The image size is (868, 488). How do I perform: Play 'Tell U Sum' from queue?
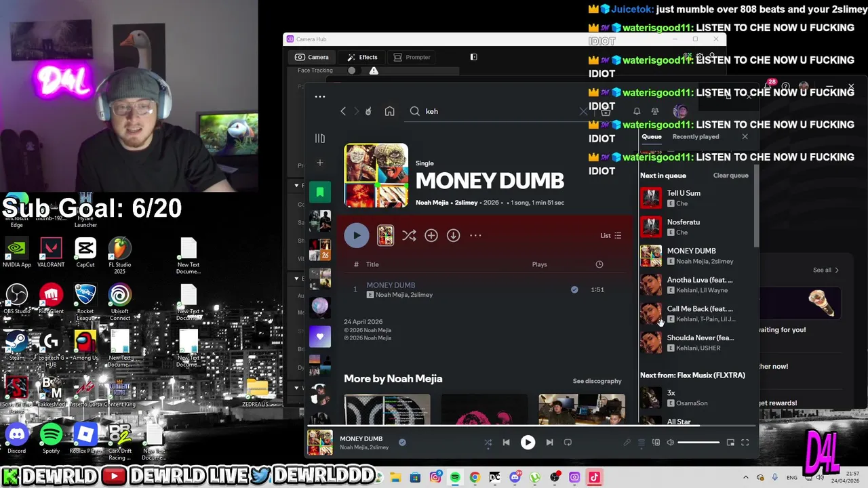pos(696,198)
